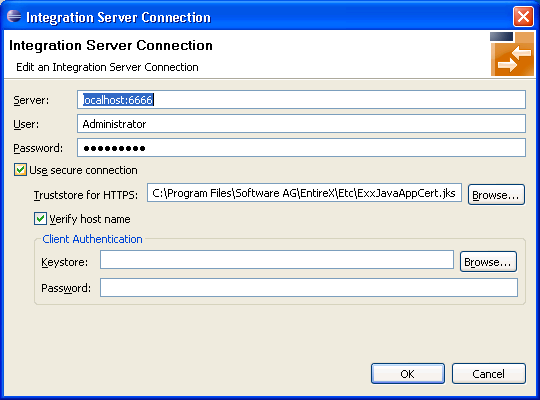Click the bold Integration Server Connection heading

111,45
